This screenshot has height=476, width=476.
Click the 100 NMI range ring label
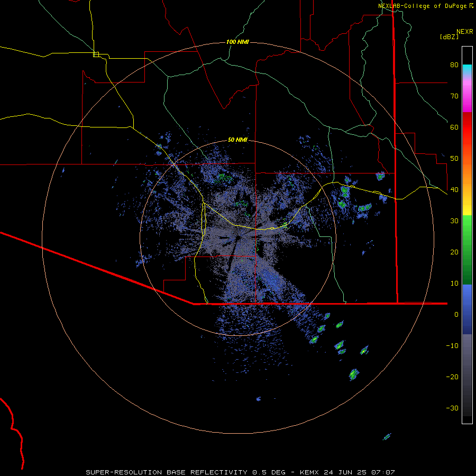click(237, 42)
